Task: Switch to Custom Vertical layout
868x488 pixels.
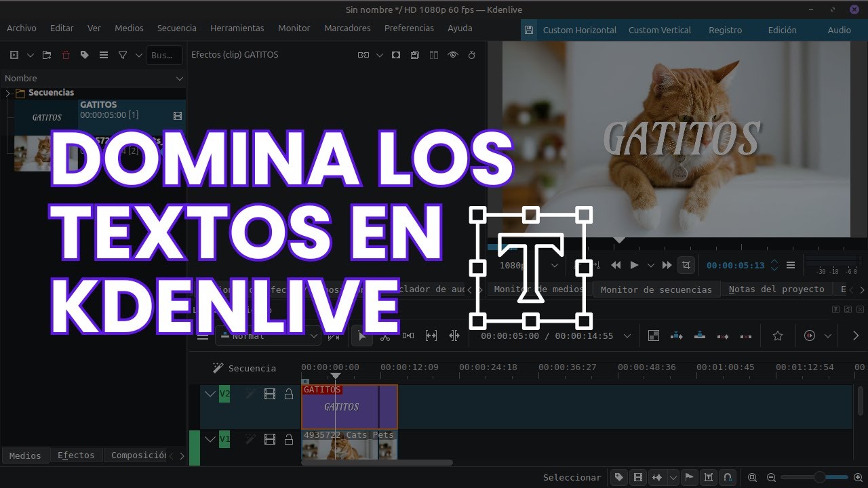Action: (x=660, y=30)
